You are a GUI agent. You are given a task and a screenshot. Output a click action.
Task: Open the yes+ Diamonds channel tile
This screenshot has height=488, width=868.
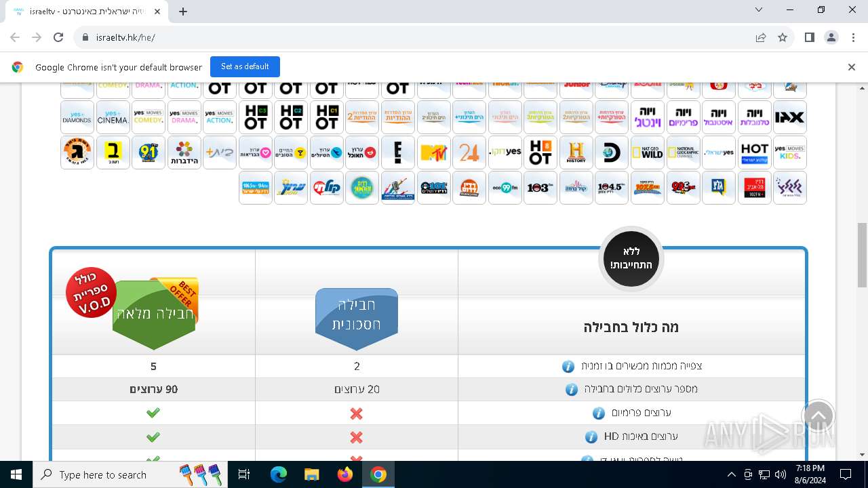coord(77,117)
